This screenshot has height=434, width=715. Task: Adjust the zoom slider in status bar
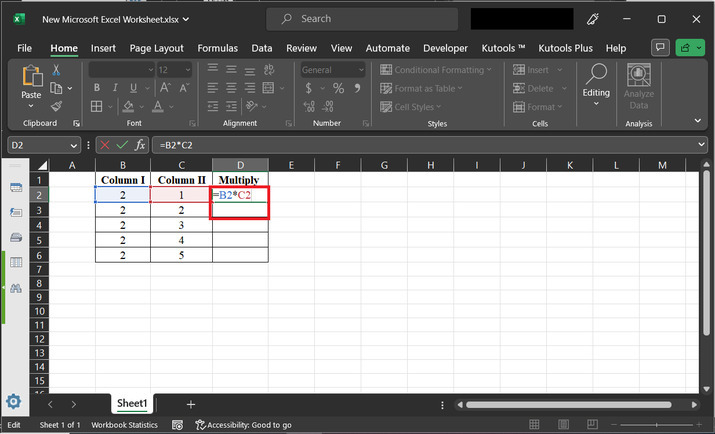point(657,425)
